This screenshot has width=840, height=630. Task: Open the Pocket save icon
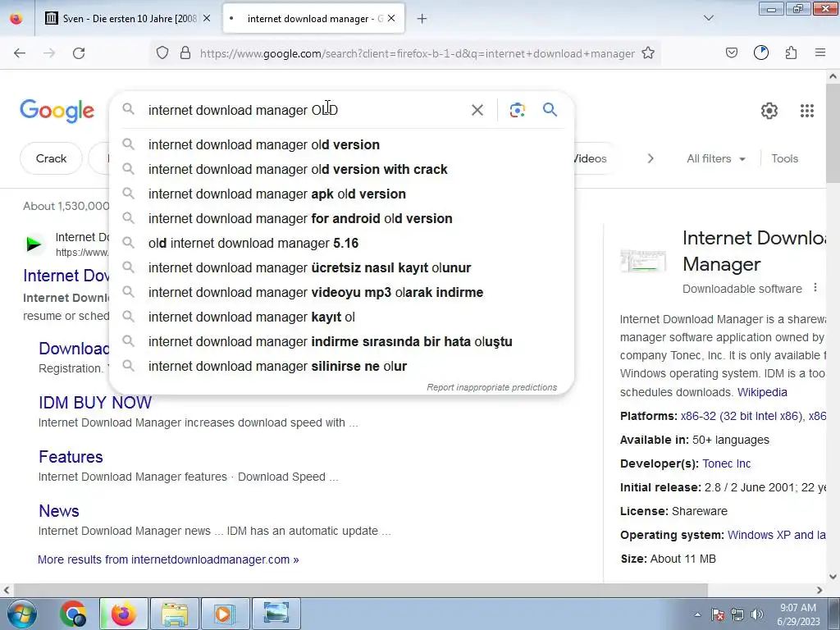tap(732, 52)
